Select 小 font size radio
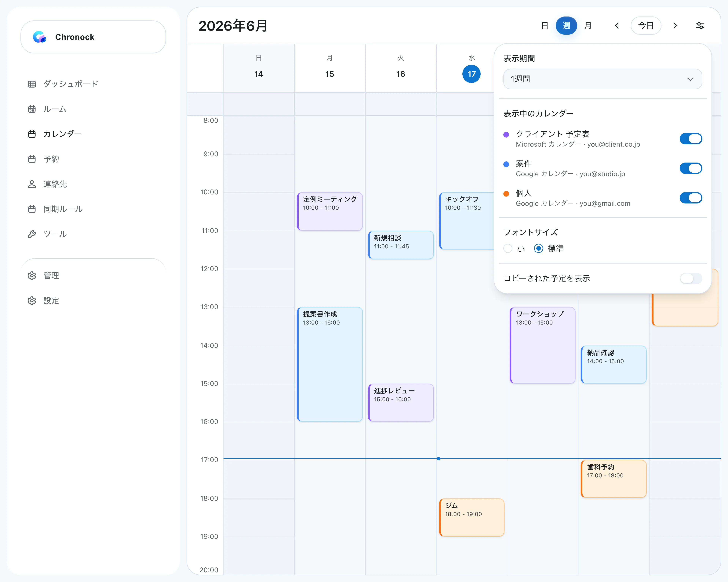This screenshot has height=582, width=728. pyautogui.click(x=508, y=249)
